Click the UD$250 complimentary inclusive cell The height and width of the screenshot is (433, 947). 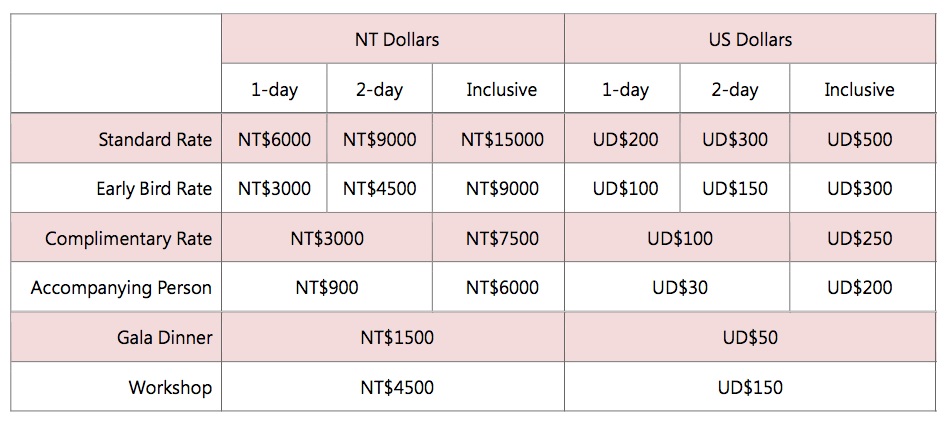pos(863,237)
